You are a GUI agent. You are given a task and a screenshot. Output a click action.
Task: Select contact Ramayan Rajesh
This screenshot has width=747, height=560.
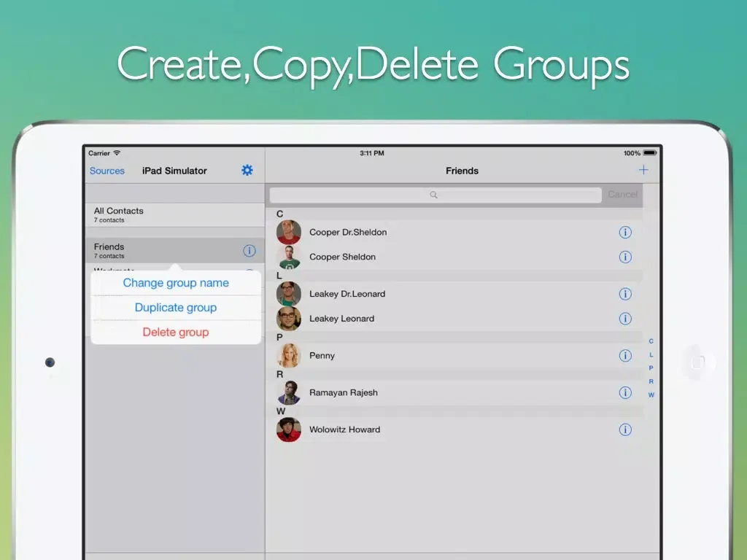pyautogui.click(x=454, y=392)
